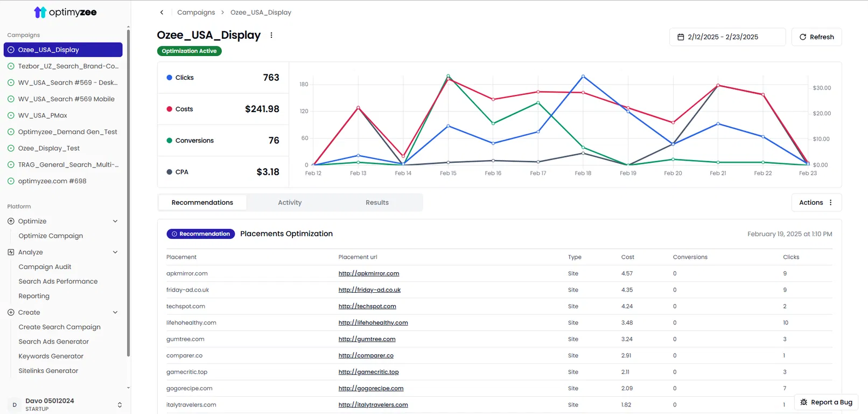Collapse the Optimize section chevron
Screen dimensions: 868x414
[115, 221]
